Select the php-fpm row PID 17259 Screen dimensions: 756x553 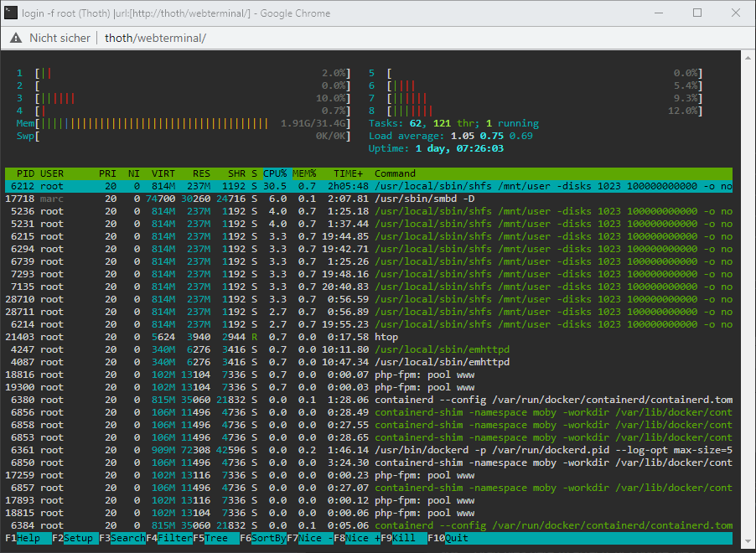pyautogui.click(x=369, y=475)
